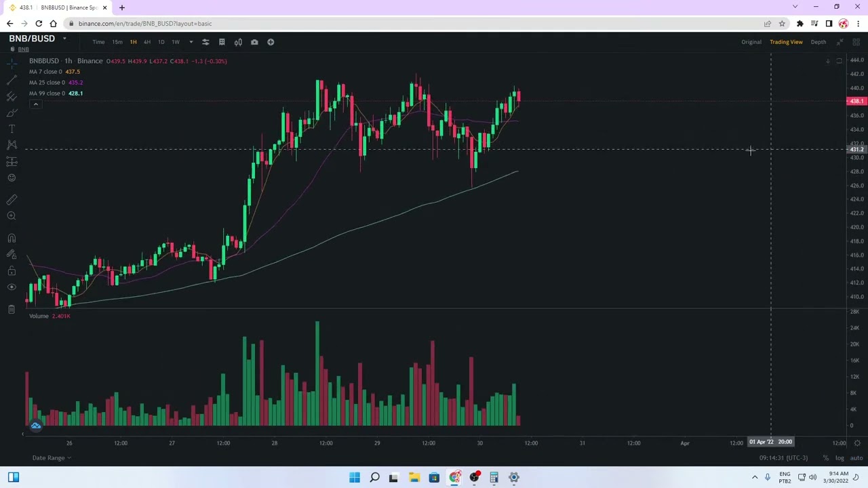868x488 pixels.
Task: Reload the browser page
Action: tap(39, 24)
